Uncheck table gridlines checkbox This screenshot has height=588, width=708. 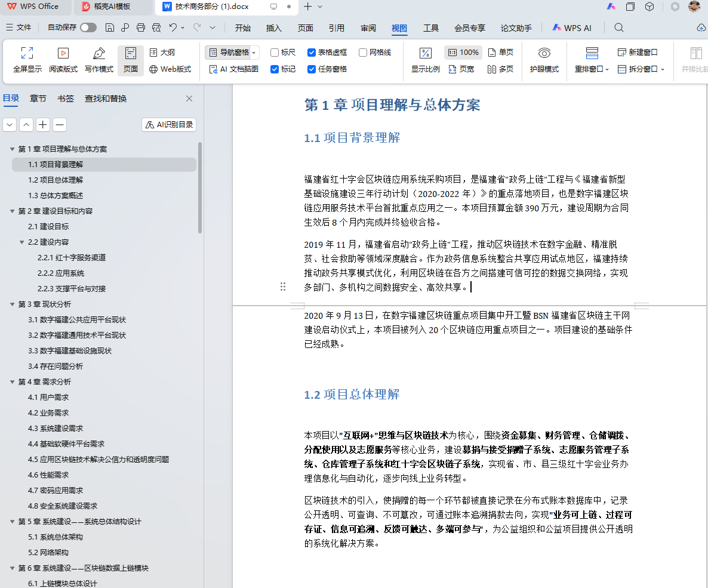coord(311,53)
